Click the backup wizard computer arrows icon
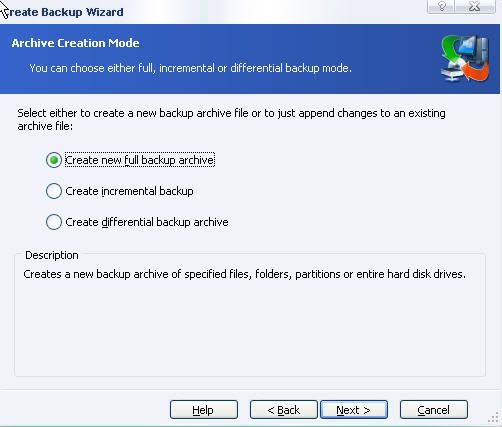Screen dimensions: 502x427 (x=465, y=59)
